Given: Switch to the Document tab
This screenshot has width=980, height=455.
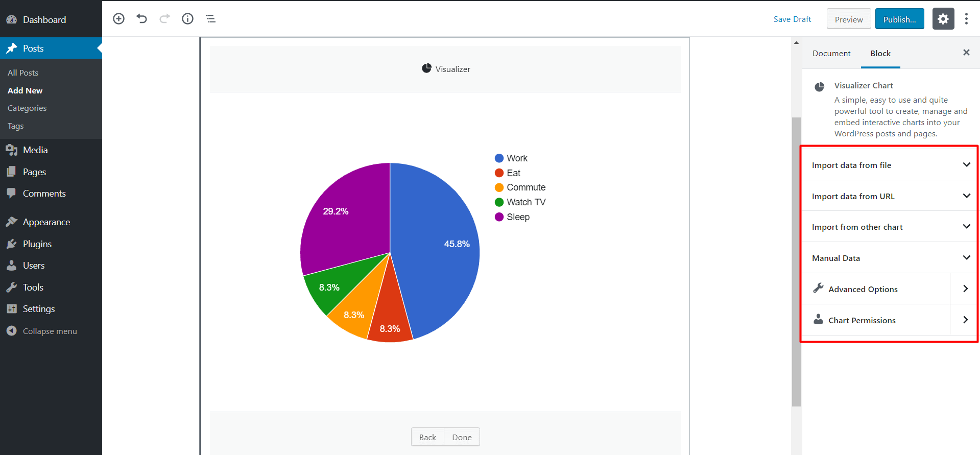Looking at the screenshot, I should tap(831, 53).
